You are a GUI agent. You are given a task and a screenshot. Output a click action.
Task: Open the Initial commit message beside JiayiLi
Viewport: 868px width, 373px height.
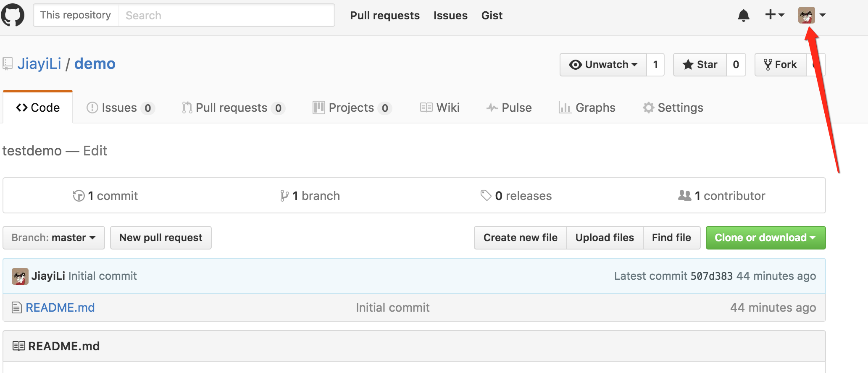point(103,276)
